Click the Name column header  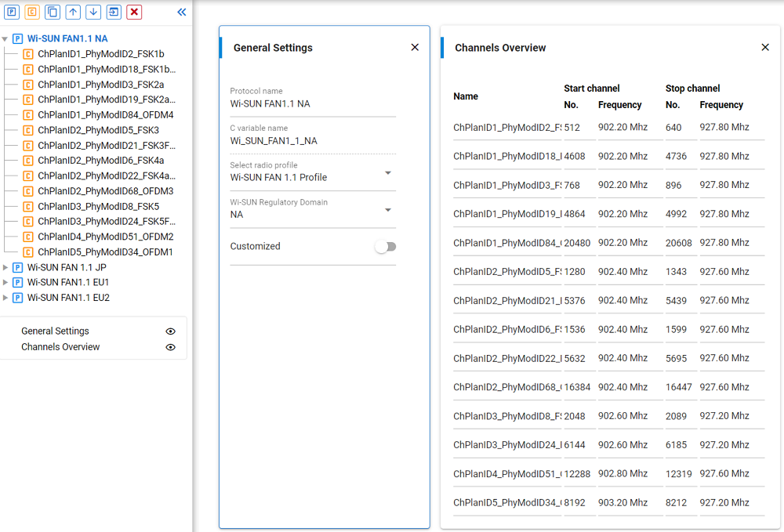click(x=466, y=96)
